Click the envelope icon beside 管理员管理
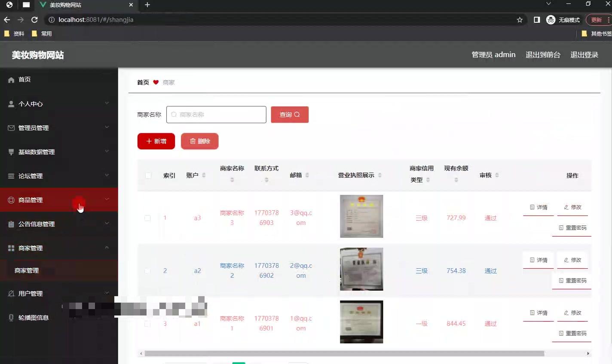 (x=11, y=128)
